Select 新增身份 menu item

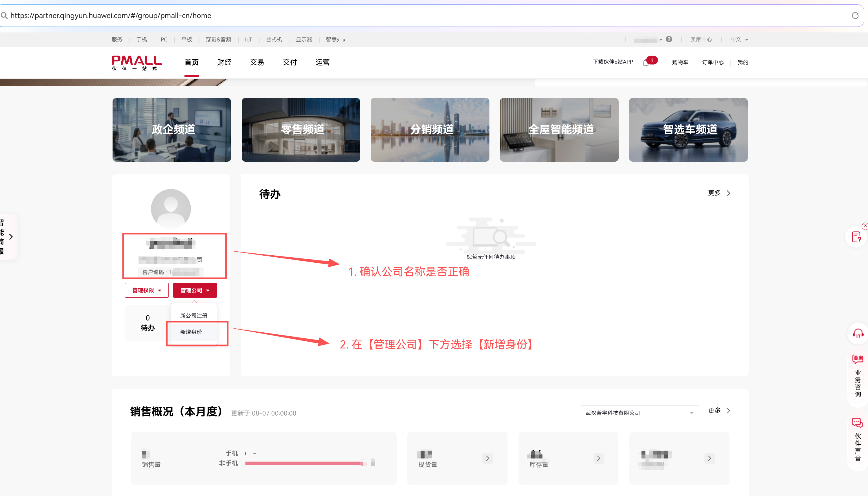point(191,332)
